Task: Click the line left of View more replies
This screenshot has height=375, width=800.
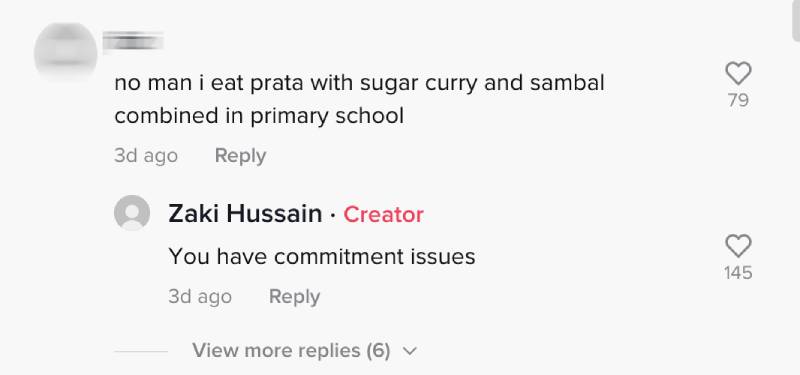Action: pos(141,351)
